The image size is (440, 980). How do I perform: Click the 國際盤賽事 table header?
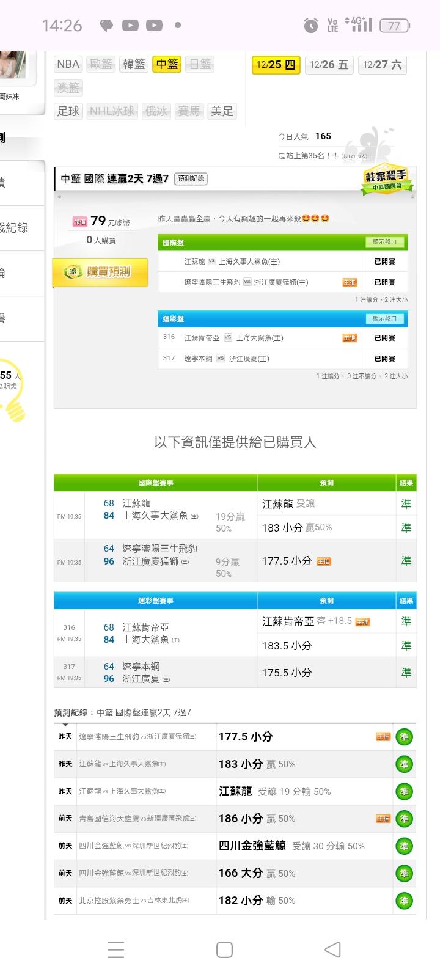tap(156, 483)
